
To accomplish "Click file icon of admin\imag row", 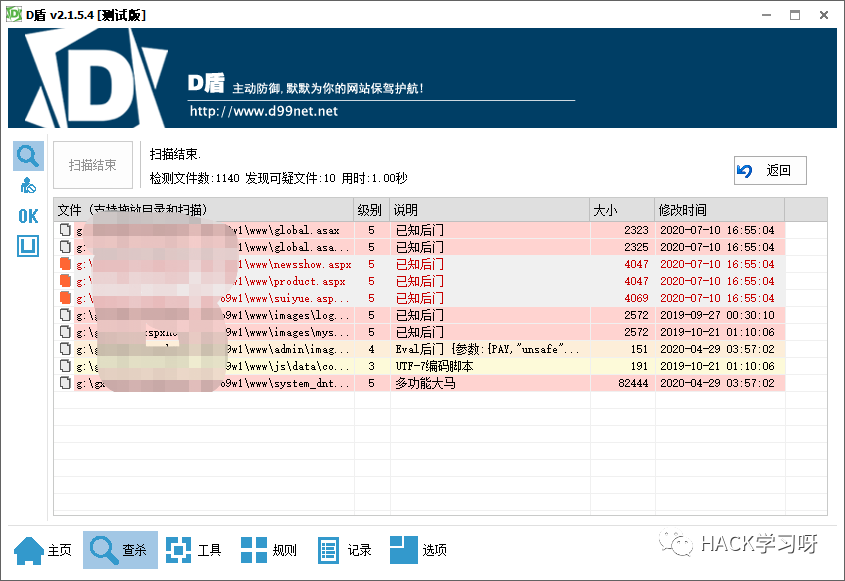I will click(65, 349).
